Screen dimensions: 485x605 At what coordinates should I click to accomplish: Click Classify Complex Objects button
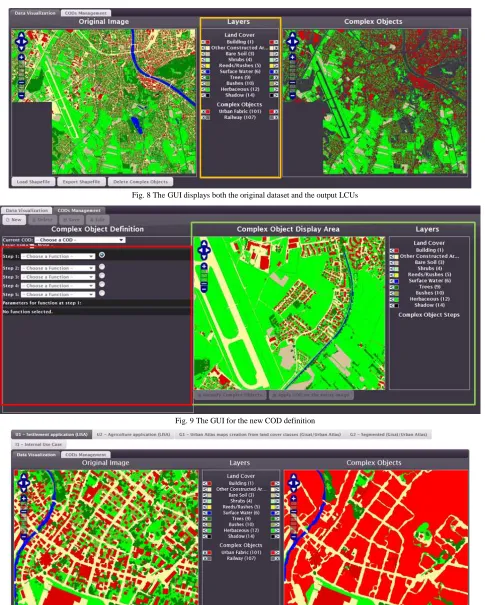pos(230,395)
